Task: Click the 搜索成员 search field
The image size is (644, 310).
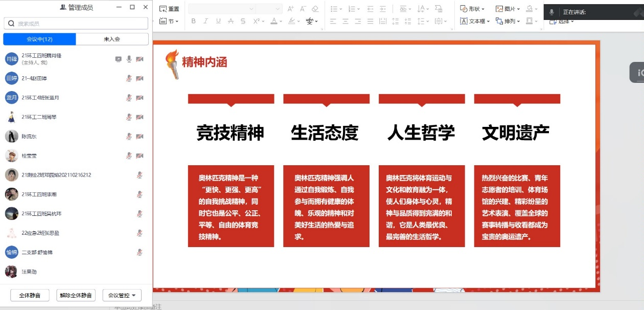Action: click(76, 24)
